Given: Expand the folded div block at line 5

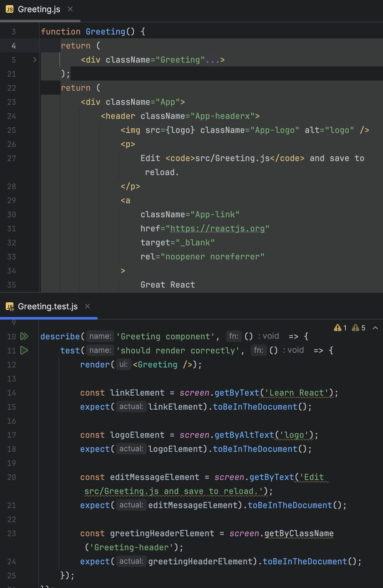Looking at the screenshot, I should click(x=35, y=60).
